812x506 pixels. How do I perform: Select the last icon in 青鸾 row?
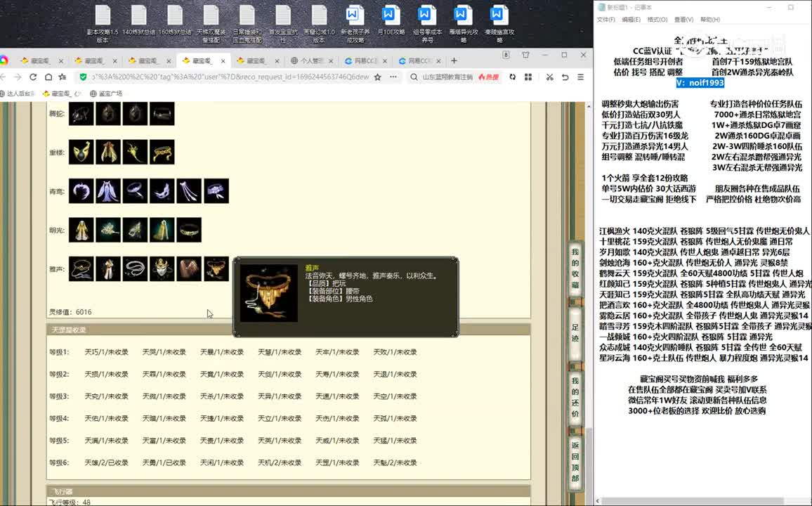tap(216, 191)
